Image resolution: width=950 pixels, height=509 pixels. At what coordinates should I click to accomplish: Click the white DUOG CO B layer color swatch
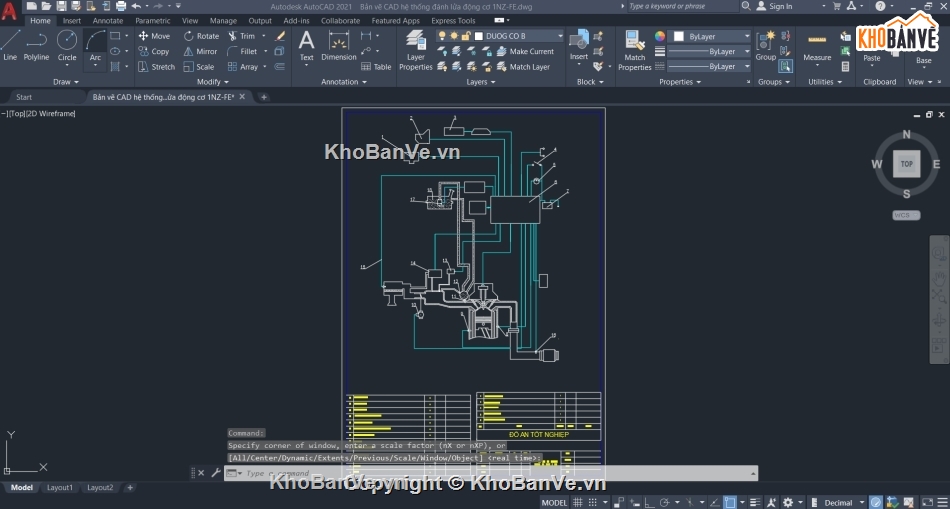pyautogui.click(x=479, y=36)
